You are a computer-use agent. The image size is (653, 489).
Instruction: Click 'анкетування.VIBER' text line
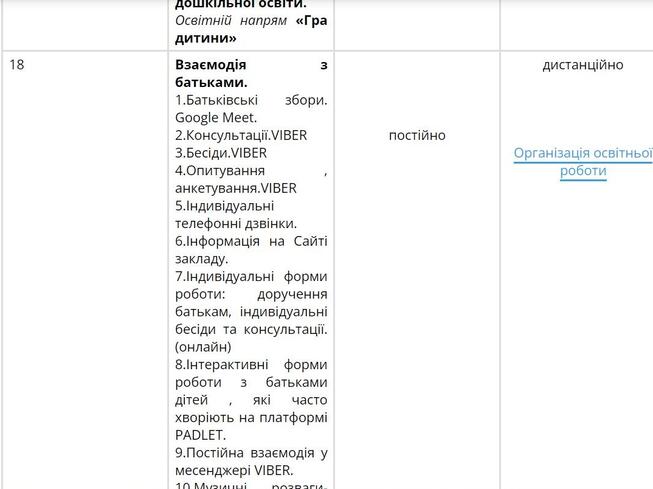(236, 188)
